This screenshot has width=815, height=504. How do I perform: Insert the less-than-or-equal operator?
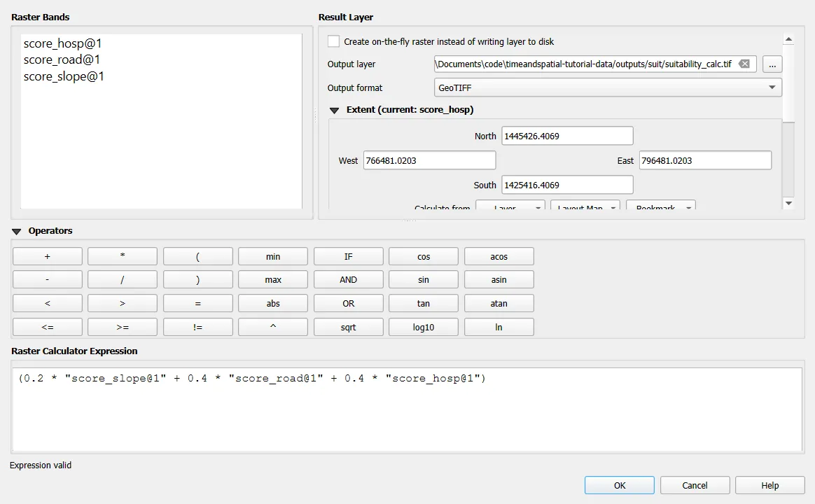coord(48,327)
